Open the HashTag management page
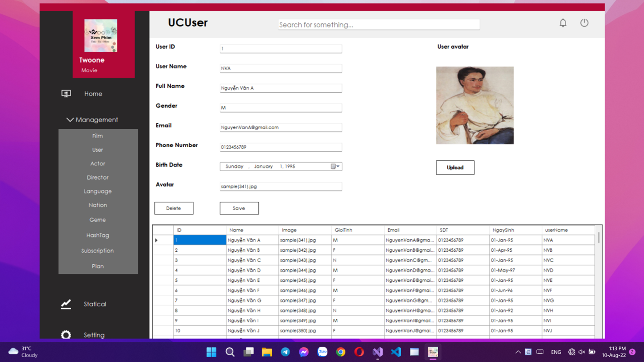 coord(98,235)
